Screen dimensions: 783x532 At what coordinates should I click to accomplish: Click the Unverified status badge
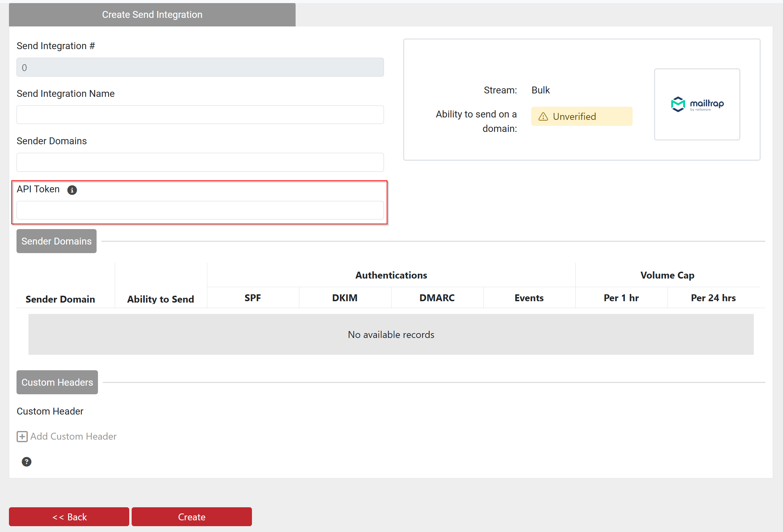(x=581, y=116)
